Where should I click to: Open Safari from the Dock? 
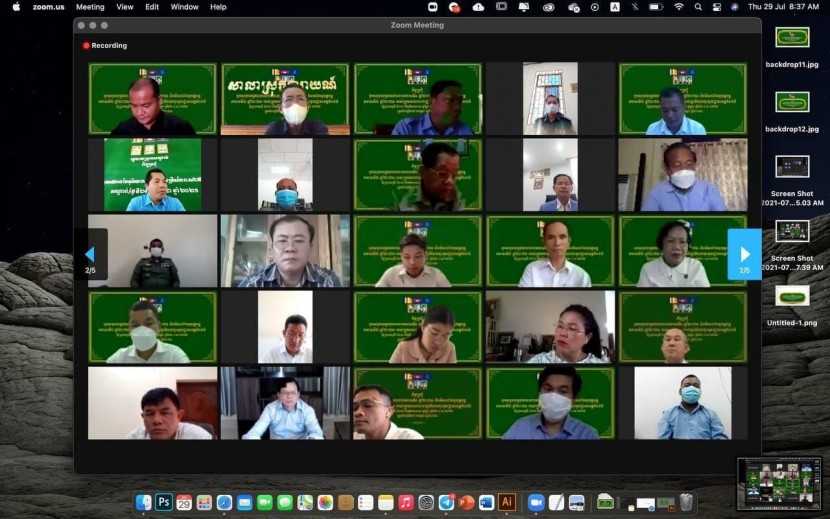click(x=225, y=502)
